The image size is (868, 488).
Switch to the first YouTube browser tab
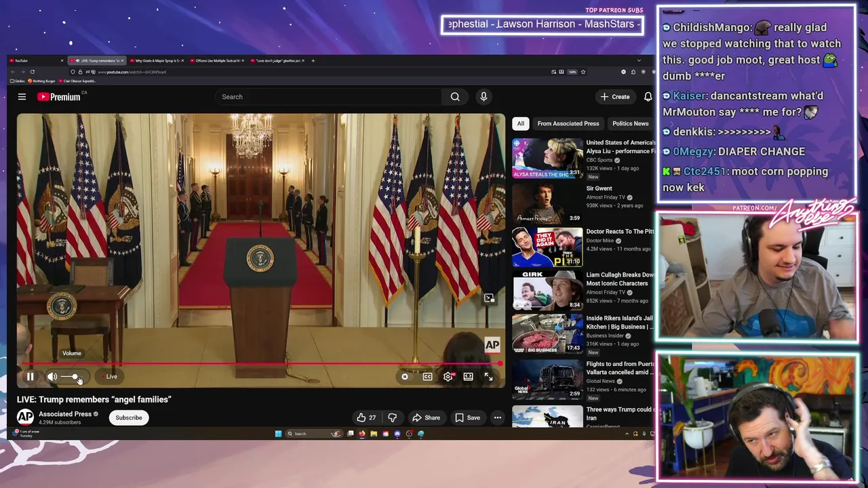(35, 60)
